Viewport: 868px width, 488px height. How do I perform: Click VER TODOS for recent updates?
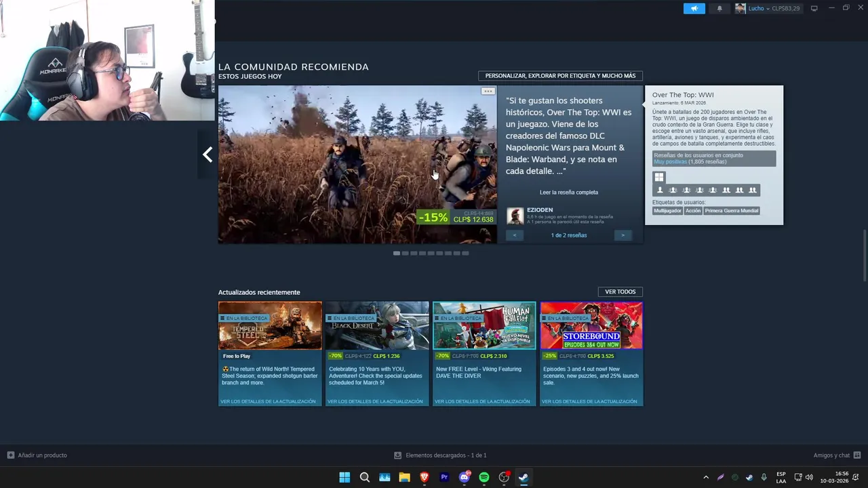click(620, 291)
